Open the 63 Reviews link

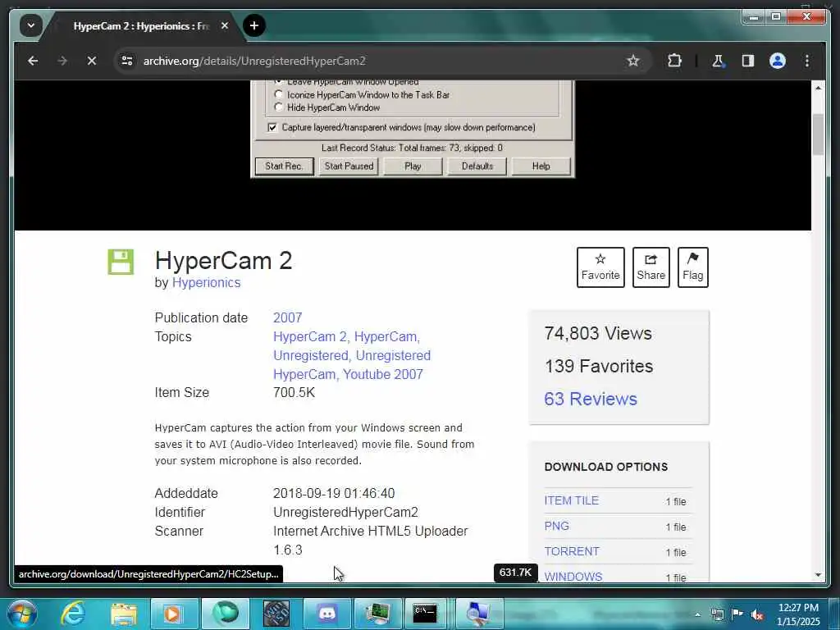pos(591,399)
